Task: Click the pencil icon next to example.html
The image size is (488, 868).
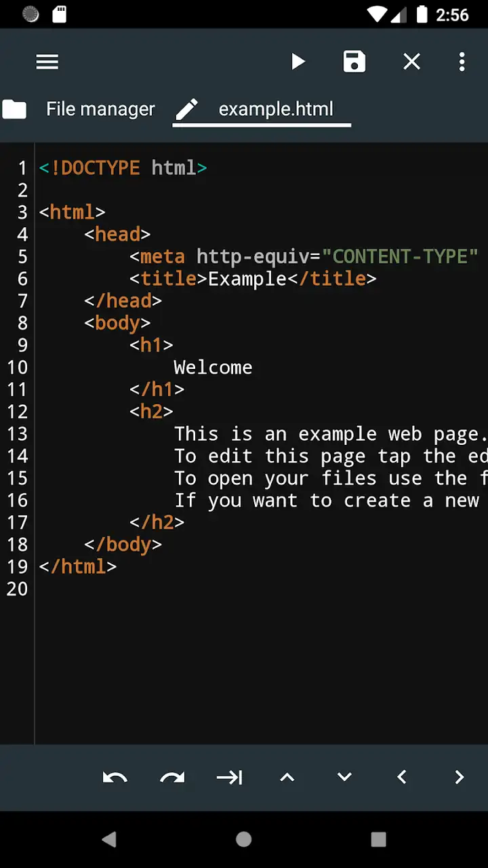Action: click(x=186, y=109)
